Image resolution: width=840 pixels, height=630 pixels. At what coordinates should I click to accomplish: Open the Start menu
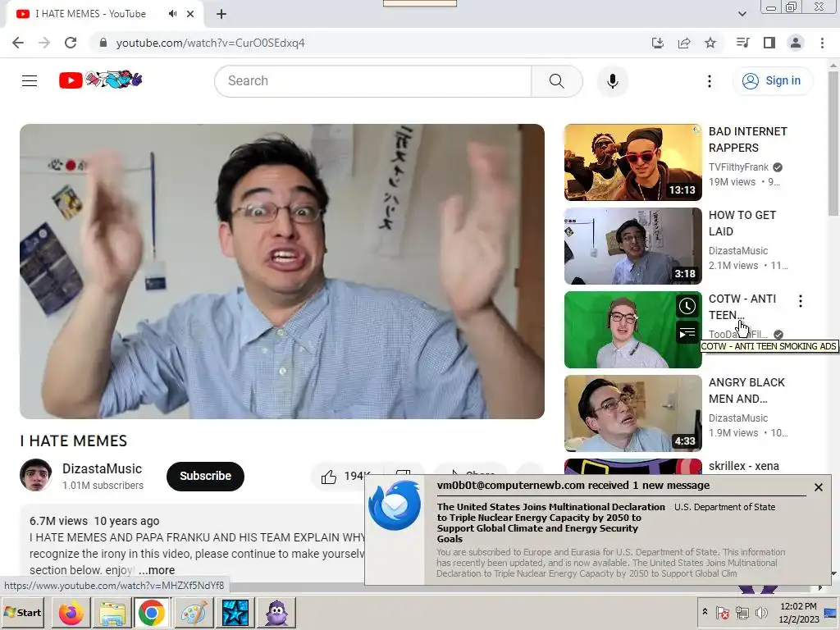coord(23,612)
